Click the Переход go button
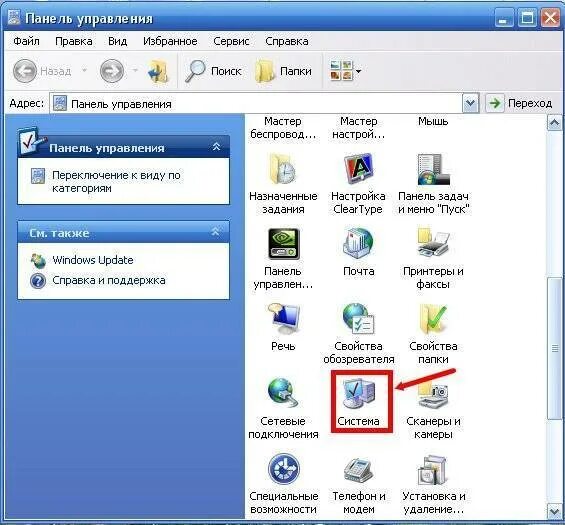Screen dimensions: 565x525 (520, 103)
